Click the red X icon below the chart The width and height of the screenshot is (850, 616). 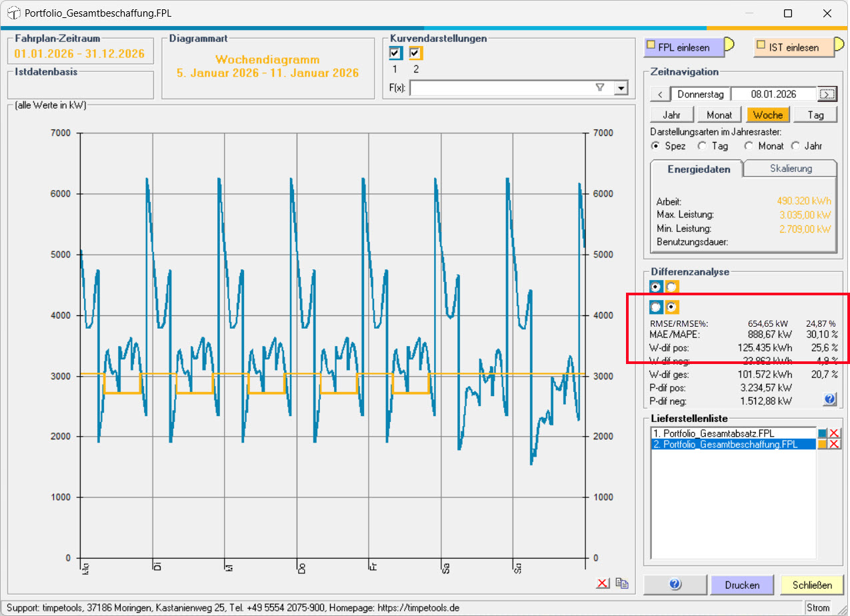point(603,583)
